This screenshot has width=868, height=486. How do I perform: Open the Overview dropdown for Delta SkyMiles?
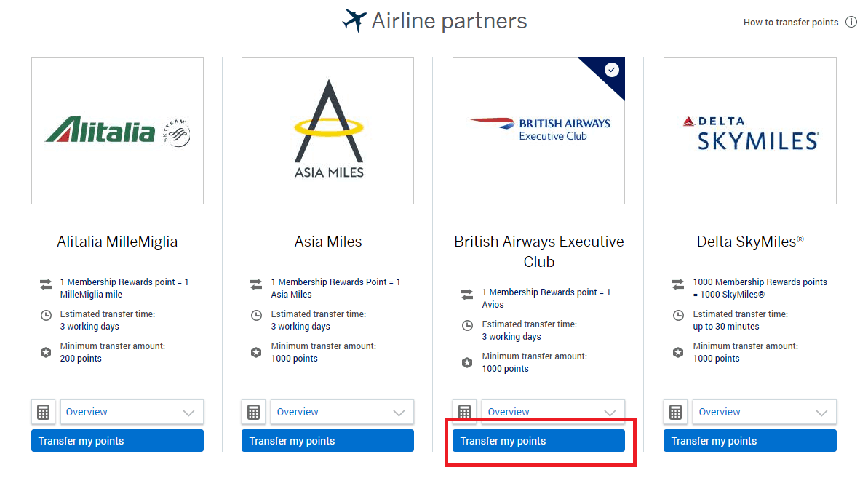[764, 412]
